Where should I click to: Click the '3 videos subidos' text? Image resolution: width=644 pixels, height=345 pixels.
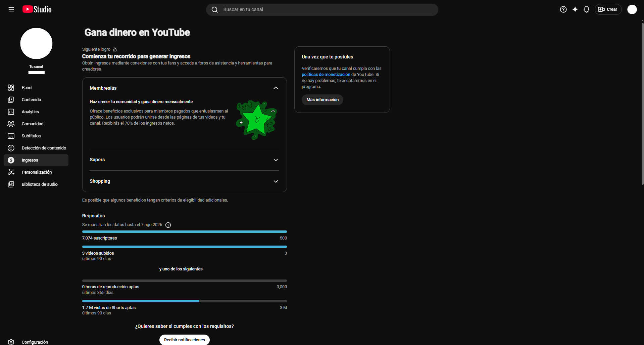(98, 253)
